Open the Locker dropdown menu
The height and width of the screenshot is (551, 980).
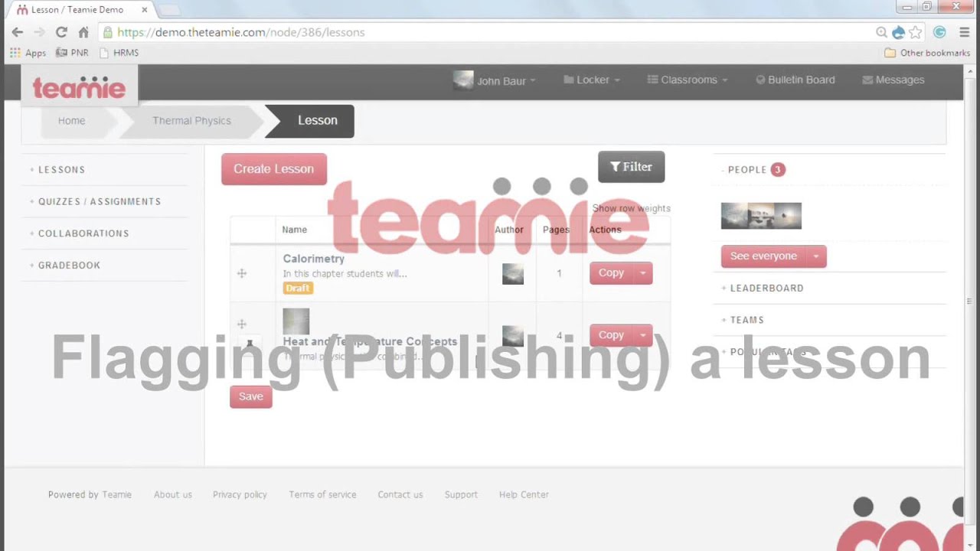coord(592,80)
